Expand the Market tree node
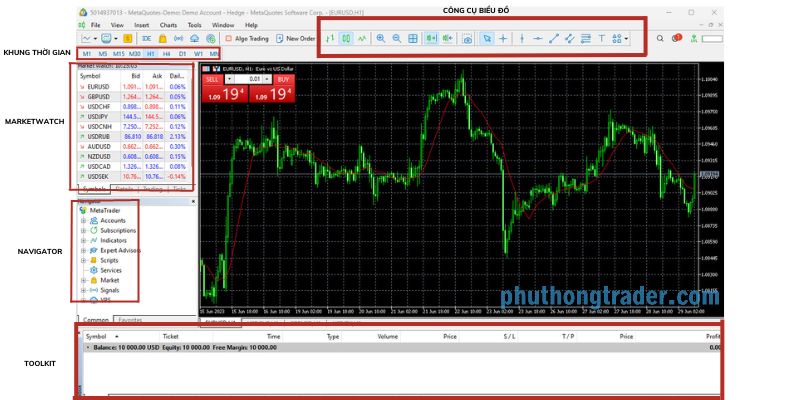This screenshot has width=800, height=400. pyautogui.click(x=84, y=280)
